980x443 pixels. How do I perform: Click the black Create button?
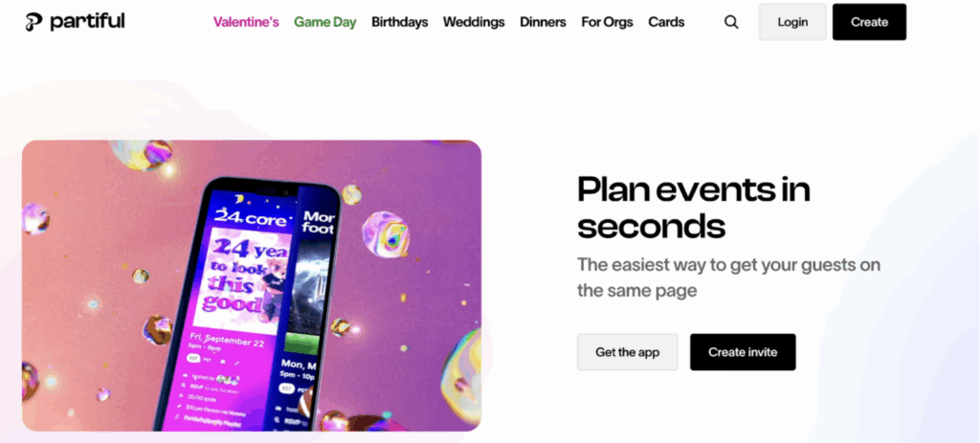(x=869, y=22)
